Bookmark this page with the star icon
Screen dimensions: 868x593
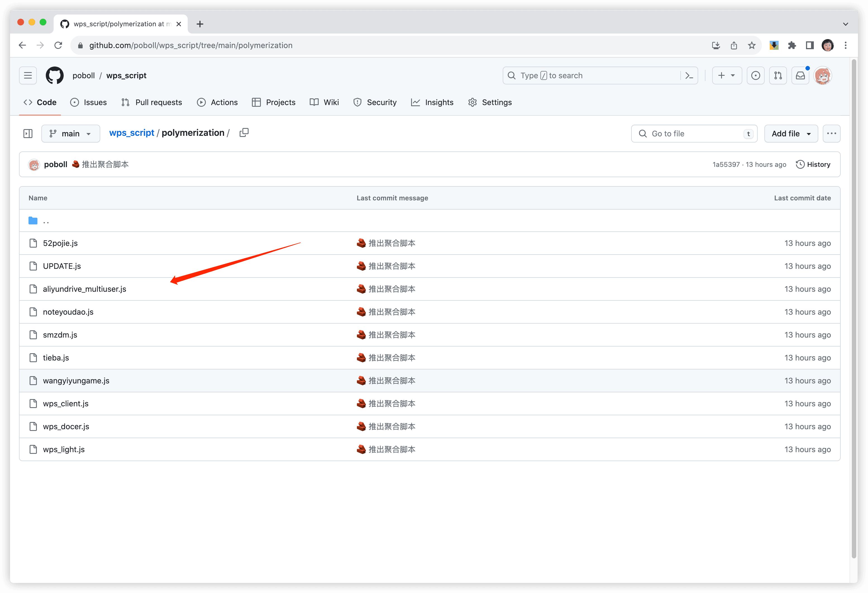tap(752, 45)
